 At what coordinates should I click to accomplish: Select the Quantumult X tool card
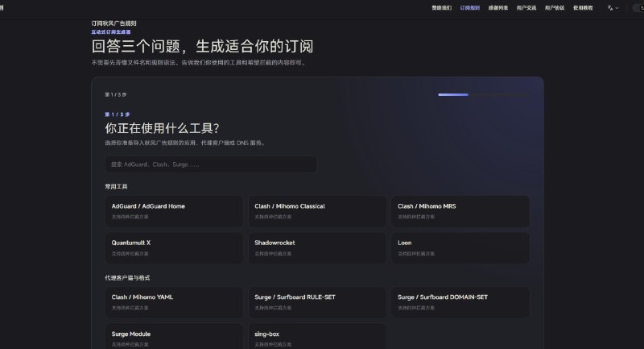click(174, 248)
